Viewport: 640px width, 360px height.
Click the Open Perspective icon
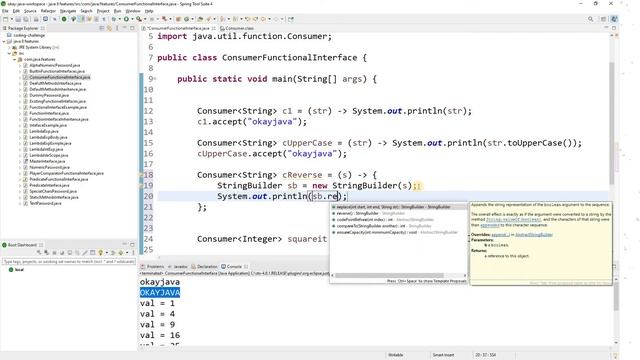603,19
